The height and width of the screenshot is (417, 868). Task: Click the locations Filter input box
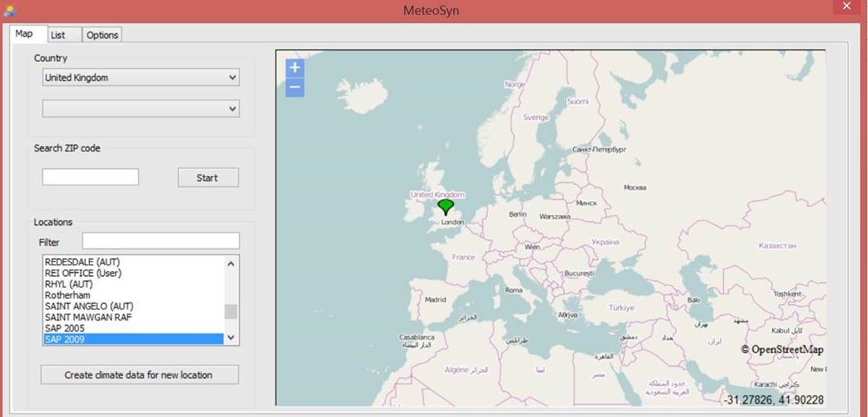160,241
